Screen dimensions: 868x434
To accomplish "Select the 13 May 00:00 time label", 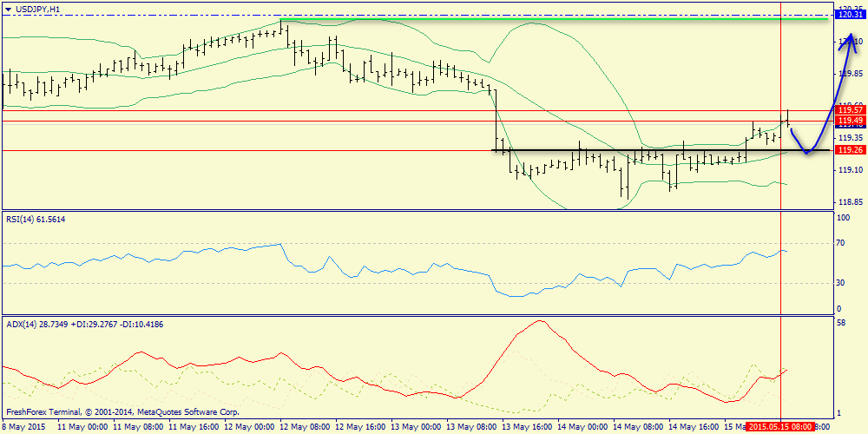I will [415, 427].
